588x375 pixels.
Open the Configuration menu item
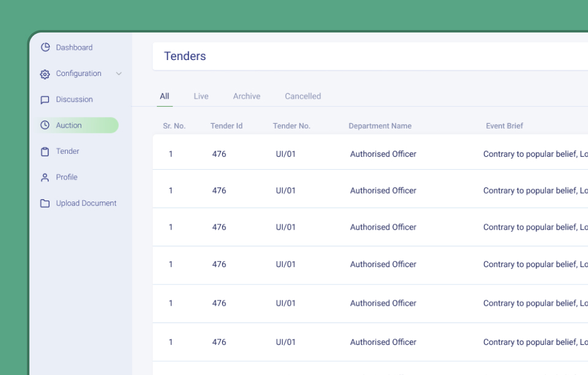(x=79, y=74)
